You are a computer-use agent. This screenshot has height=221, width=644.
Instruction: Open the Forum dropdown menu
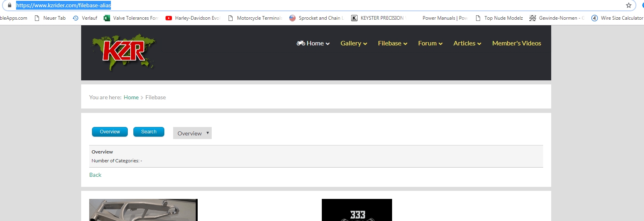(x=430, y=43)
